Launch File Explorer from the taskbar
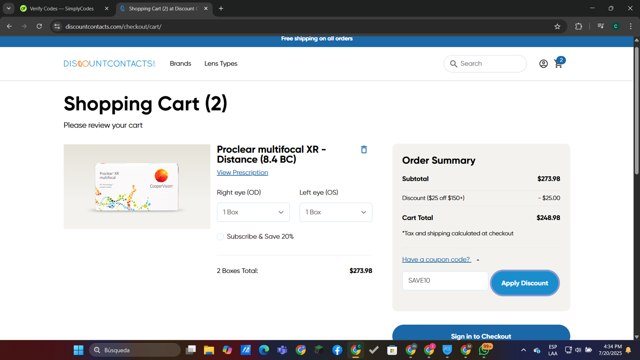640x360 pixels. (x=209, y=350)
